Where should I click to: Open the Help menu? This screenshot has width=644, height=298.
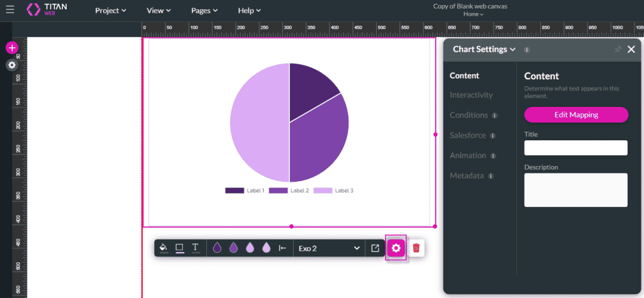coord(249,11)
